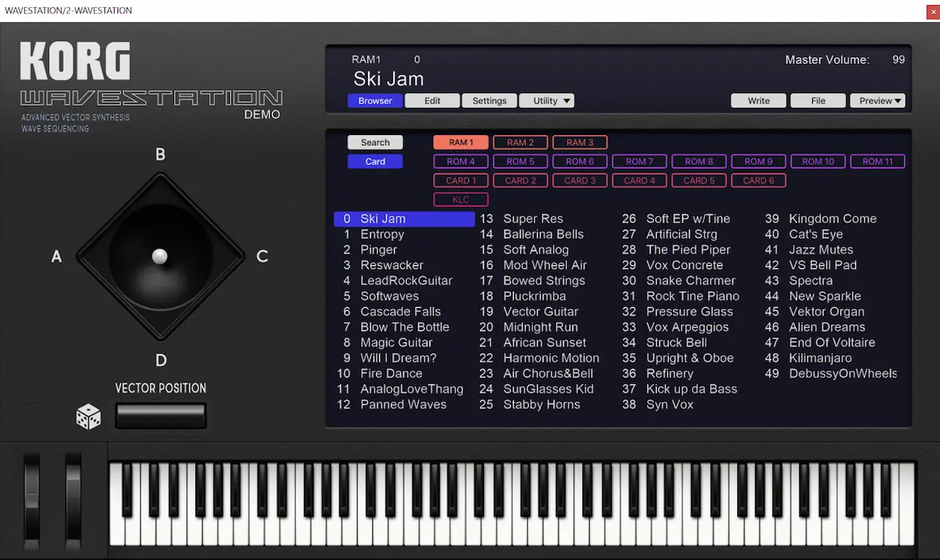The height and width of the screenshot is (560, 940).
Task: Select the Kingdom Come preset
Action: point(833,219)
